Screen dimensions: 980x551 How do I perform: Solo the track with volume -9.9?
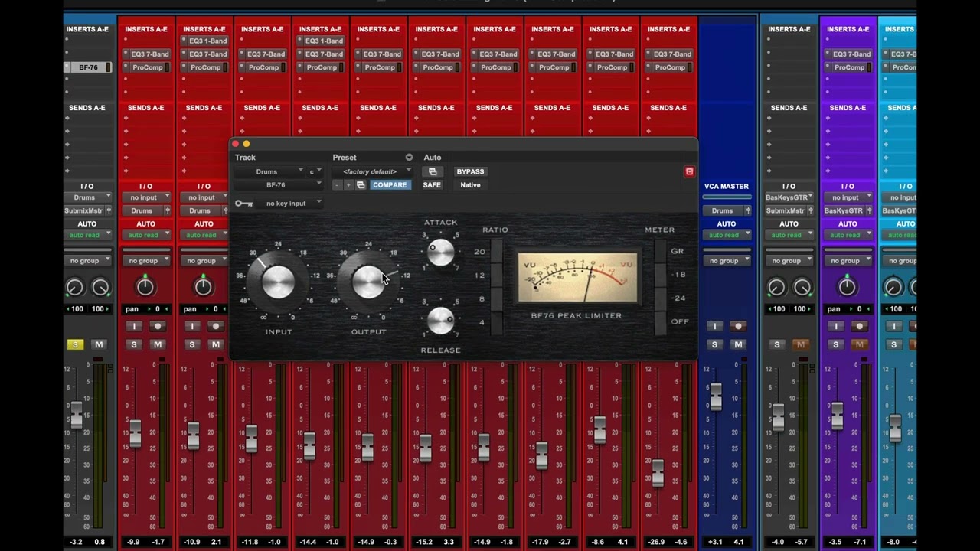coord(134,344)
